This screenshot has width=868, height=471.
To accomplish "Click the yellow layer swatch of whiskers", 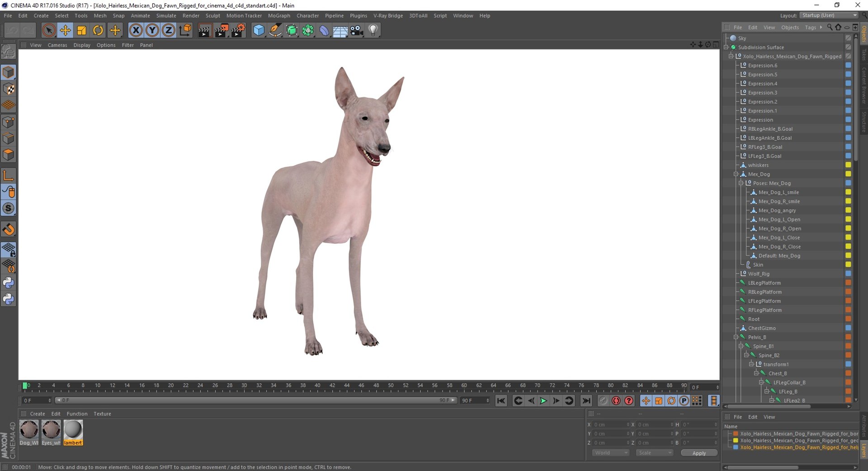I will point(848,165).
